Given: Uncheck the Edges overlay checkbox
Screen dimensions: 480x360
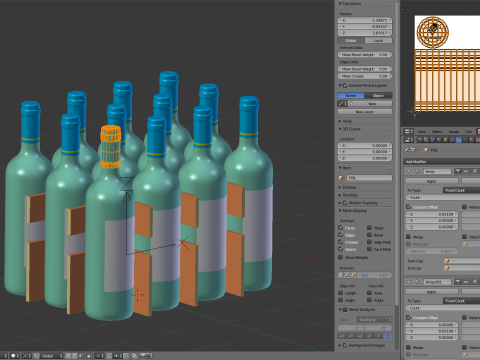Looking at the screenshot, I should click(x=340, y=235).
